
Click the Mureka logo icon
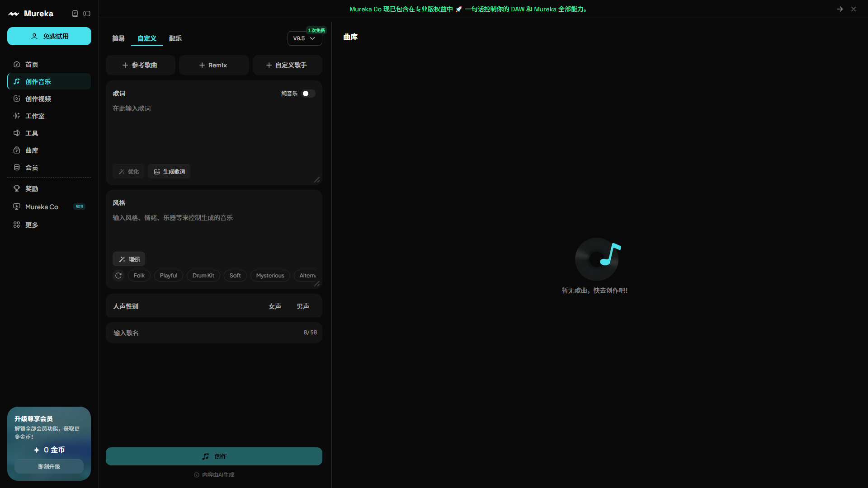[14, 14]
